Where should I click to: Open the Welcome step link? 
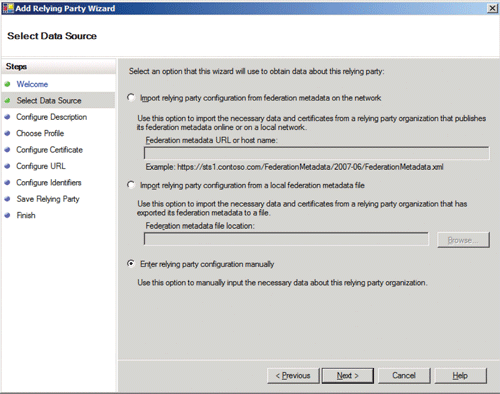pyautogui.click(x=32, y=84)
